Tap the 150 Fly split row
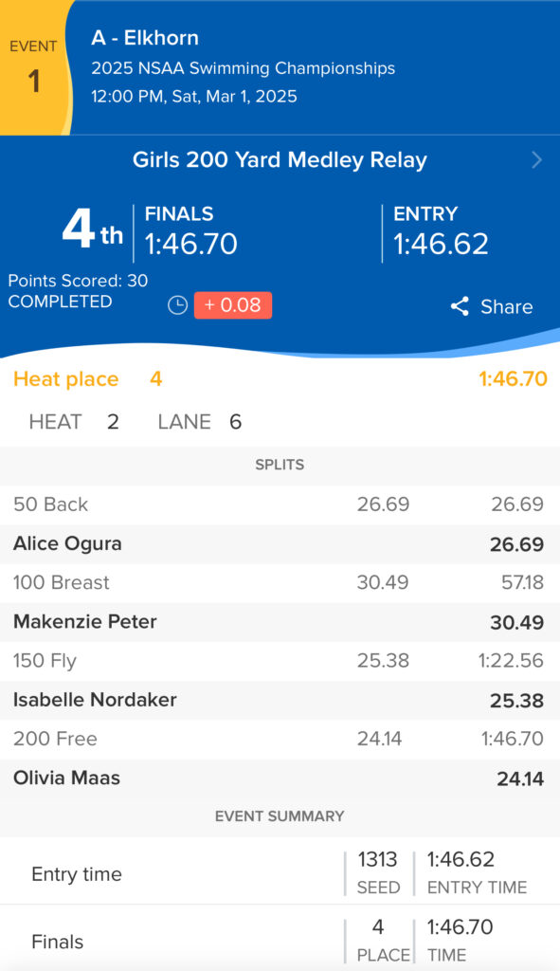The height and width of the screenshot is (971, 560). 280,661
